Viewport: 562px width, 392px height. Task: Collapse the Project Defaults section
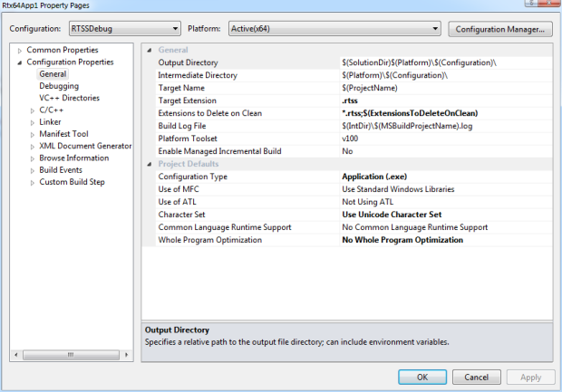pyautogui.click(x=150, y=164)
